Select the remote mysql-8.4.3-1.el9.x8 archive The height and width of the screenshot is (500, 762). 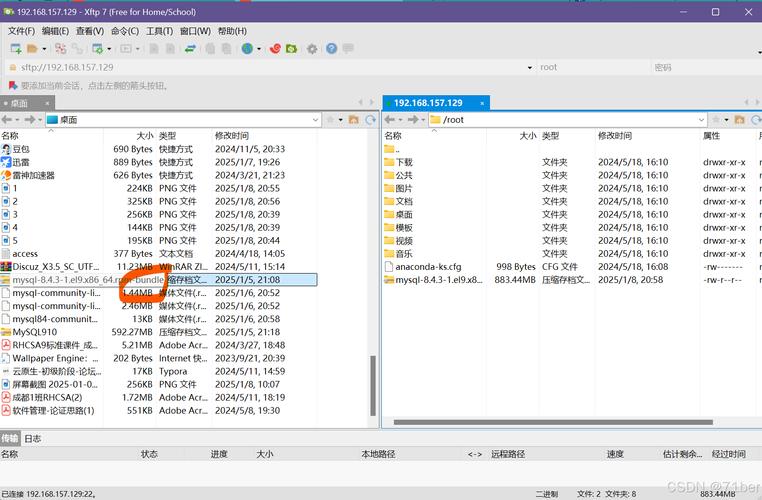[572, 280]
